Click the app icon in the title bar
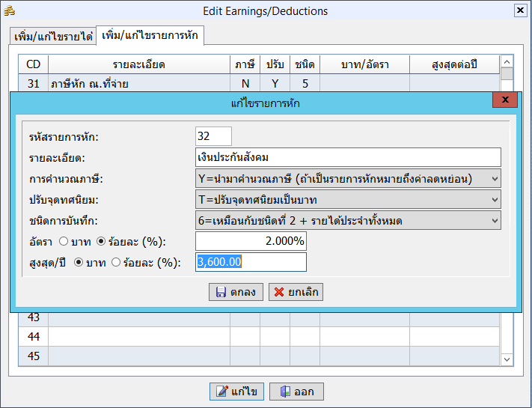Image resolution: width=532 pixels, height=408 pixels. pos(10,10)
